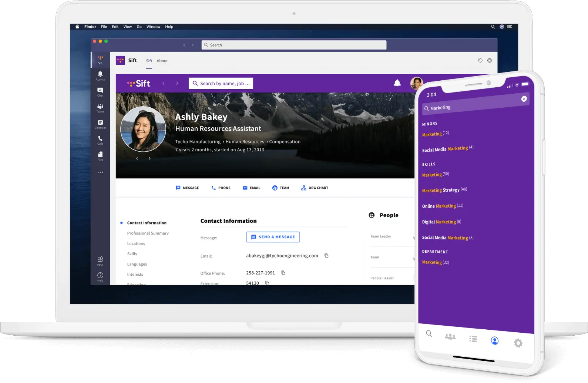Select Contact Information in side nav
588x383 pixels.
[x=147, y=223]
